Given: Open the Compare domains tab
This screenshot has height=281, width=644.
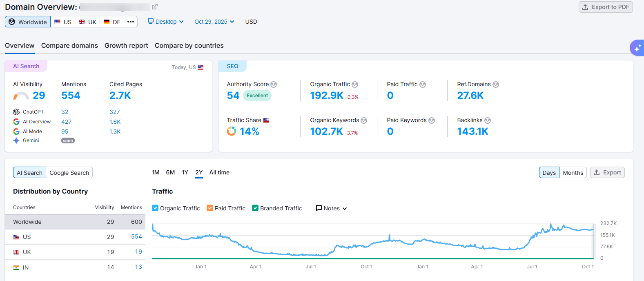Looking at the screenshot, I should tap(69, 45).
